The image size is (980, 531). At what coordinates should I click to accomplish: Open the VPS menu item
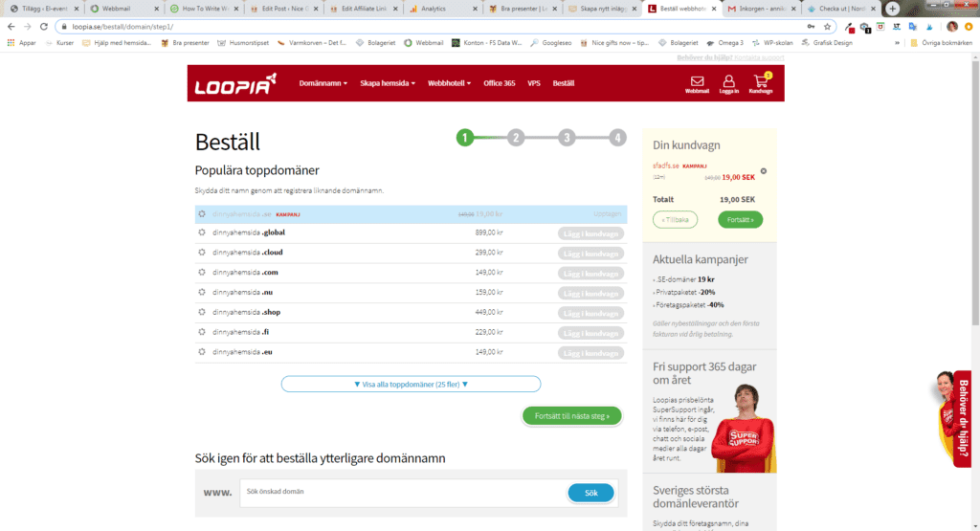(534, 83)
